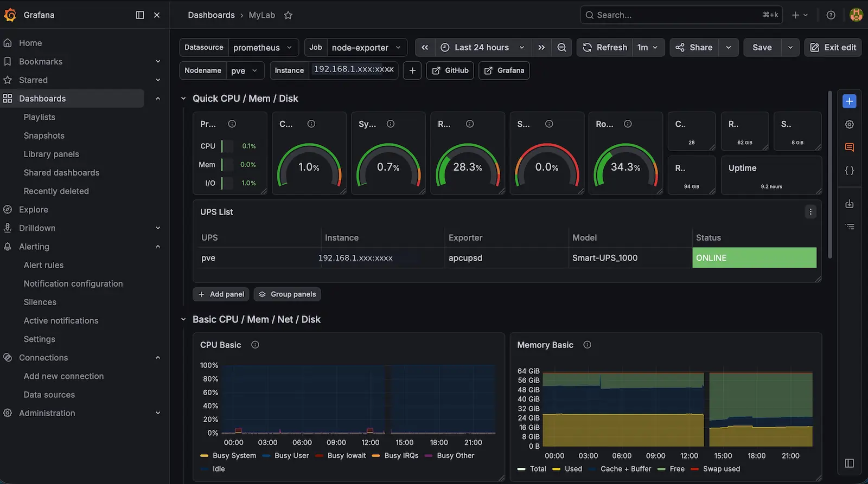Click the Add panel button
This screenshot has width=868, height=484.
221,294
